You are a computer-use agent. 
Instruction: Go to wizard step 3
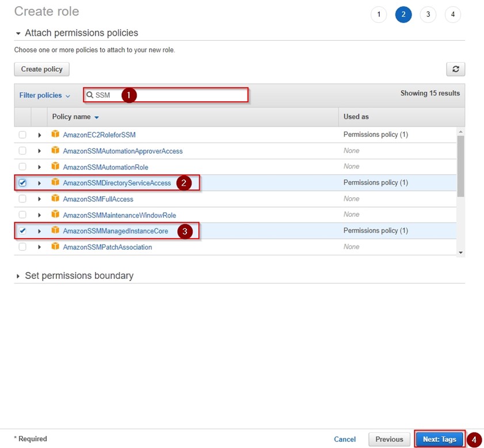[428, 14]
